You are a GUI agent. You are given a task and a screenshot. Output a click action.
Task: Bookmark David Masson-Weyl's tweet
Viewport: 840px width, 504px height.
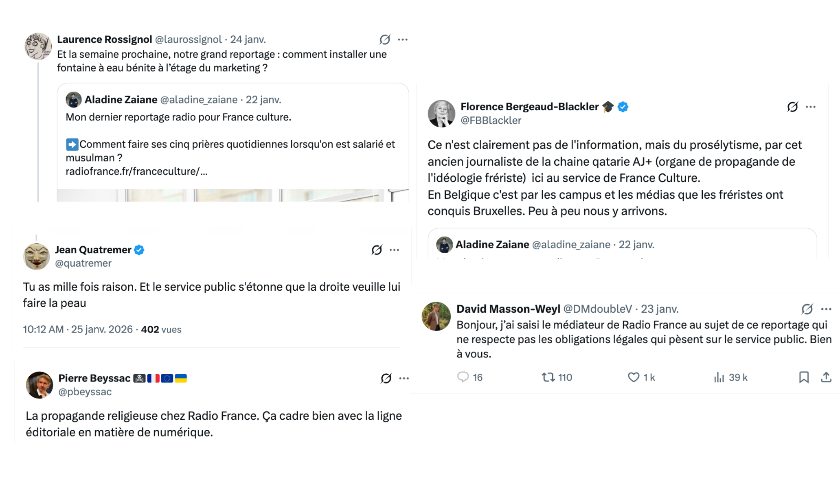coord(804,377)
